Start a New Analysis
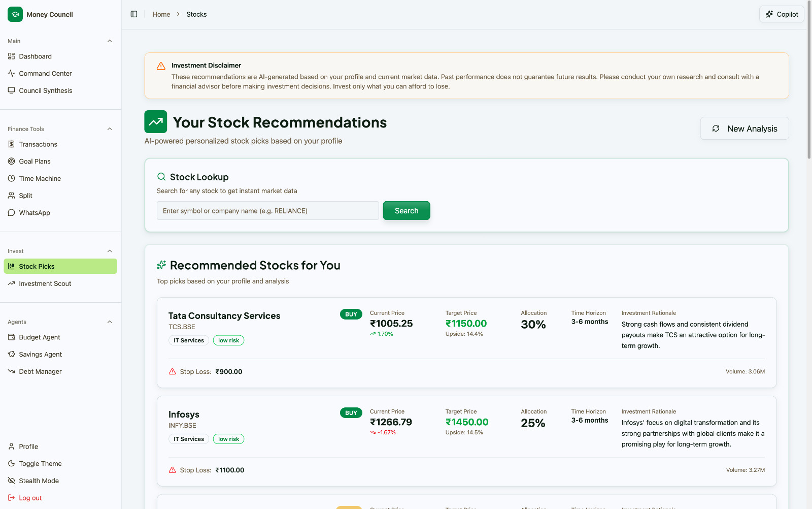 (745, 129)
